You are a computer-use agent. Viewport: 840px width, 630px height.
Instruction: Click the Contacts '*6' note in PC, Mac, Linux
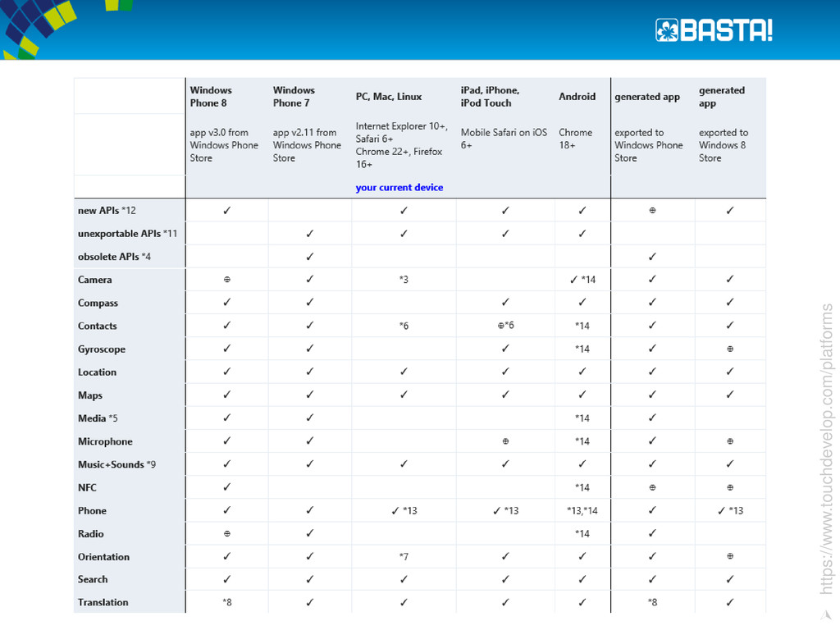tap(404, 325)
